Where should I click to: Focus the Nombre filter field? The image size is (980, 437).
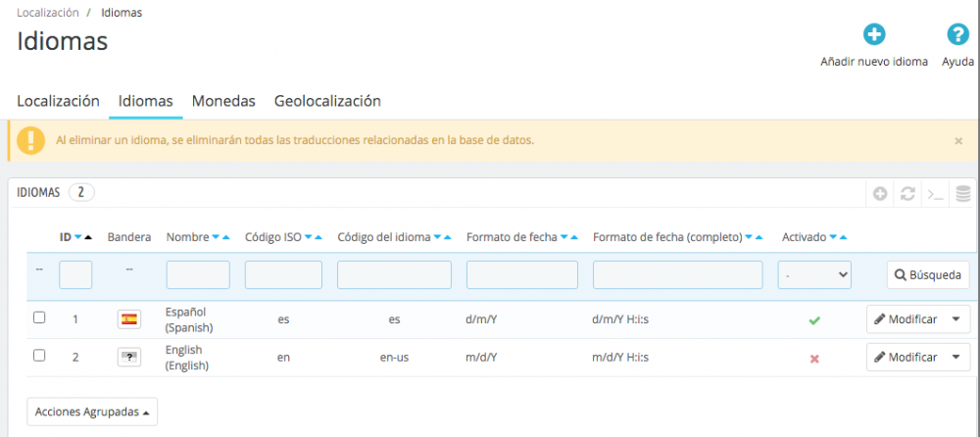click(198, 275)
